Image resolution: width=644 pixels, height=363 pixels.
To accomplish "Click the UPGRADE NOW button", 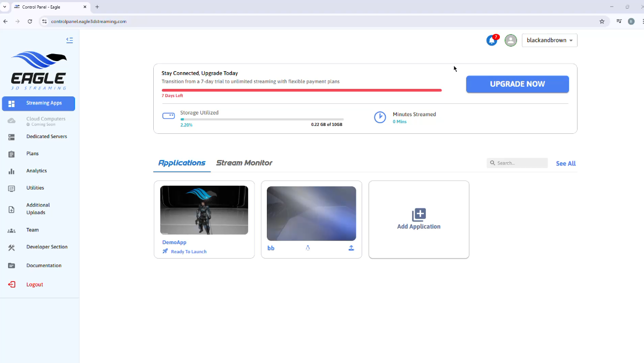I will (517, 84).
